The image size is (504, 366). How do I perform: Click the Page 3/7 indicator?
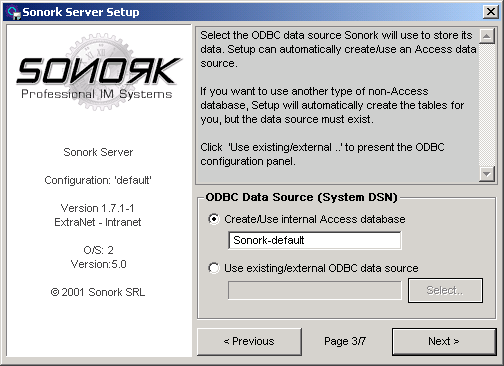[x=345, y=341]
